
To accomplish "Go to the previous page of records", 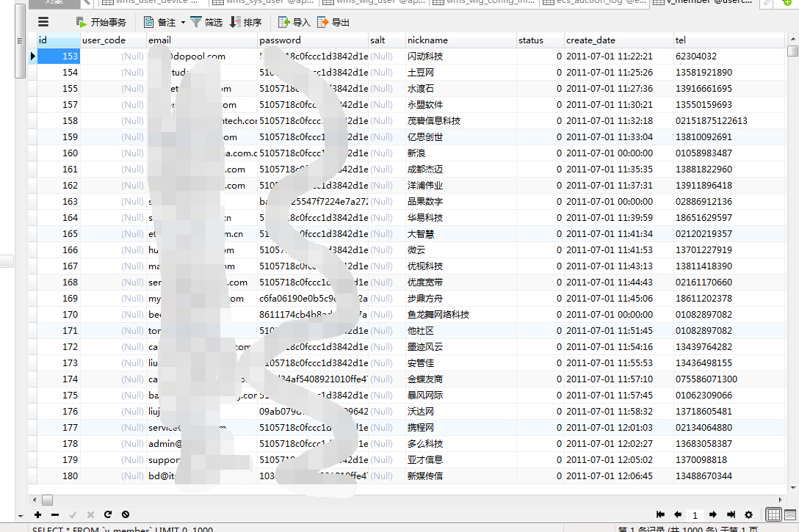I will click(678, 514).
